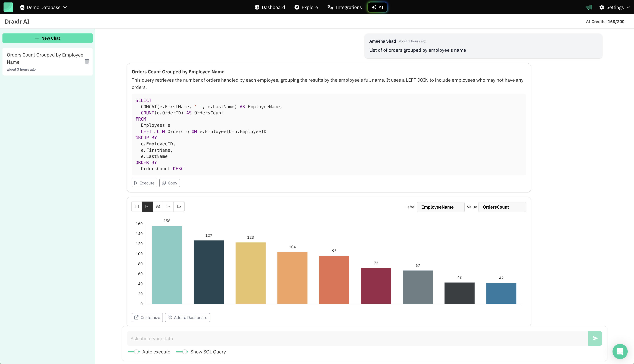Open the Explore menu item

[306, 7]
